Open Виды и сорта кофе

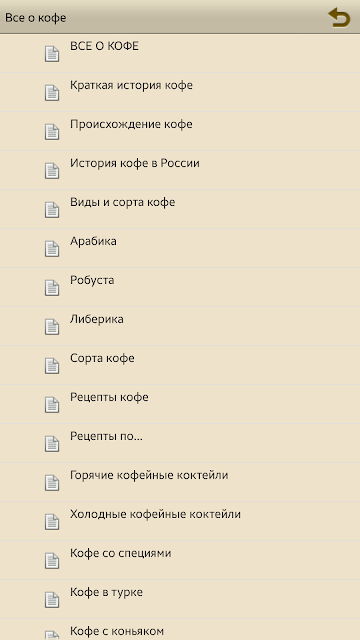pyautogui.click(x=180, y=209)
